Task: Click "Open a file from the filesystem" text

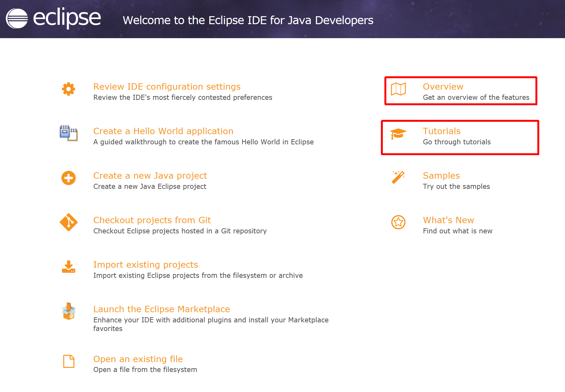Action: [x=145, y=369]
